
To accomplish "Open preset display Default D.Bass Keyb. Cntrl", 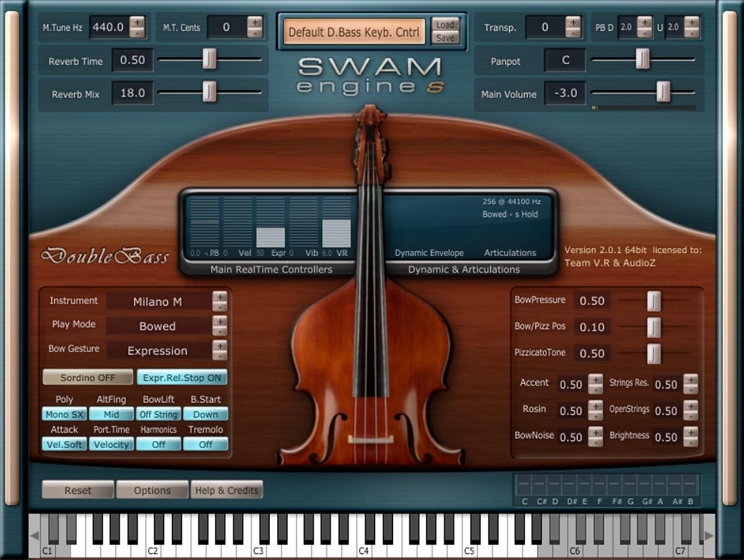I will click(355, 32).
